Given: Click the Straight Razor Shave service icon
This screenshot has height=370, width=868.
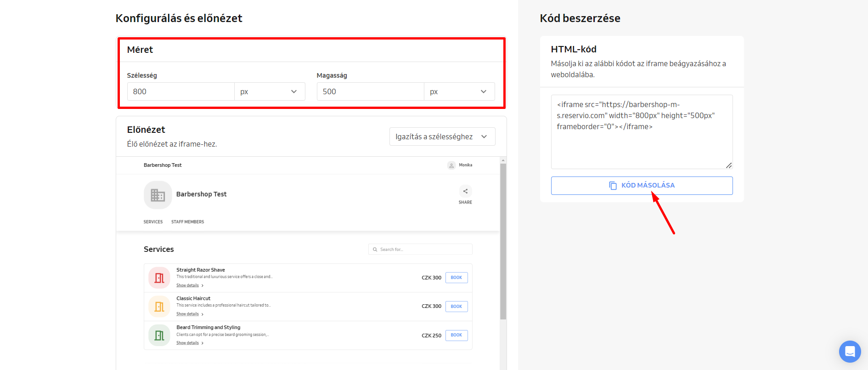Looking at the screenshot, I should point(159,278).
